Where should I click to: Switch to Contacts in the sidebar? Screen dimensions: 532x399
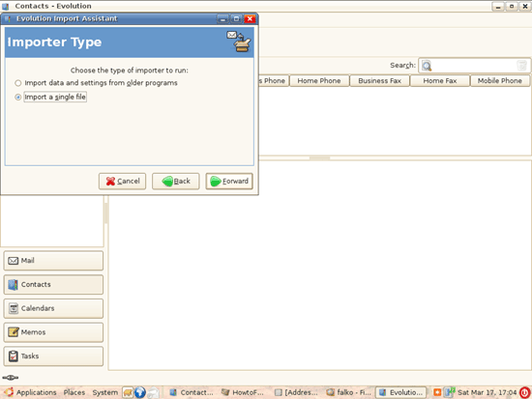(53, 284)
